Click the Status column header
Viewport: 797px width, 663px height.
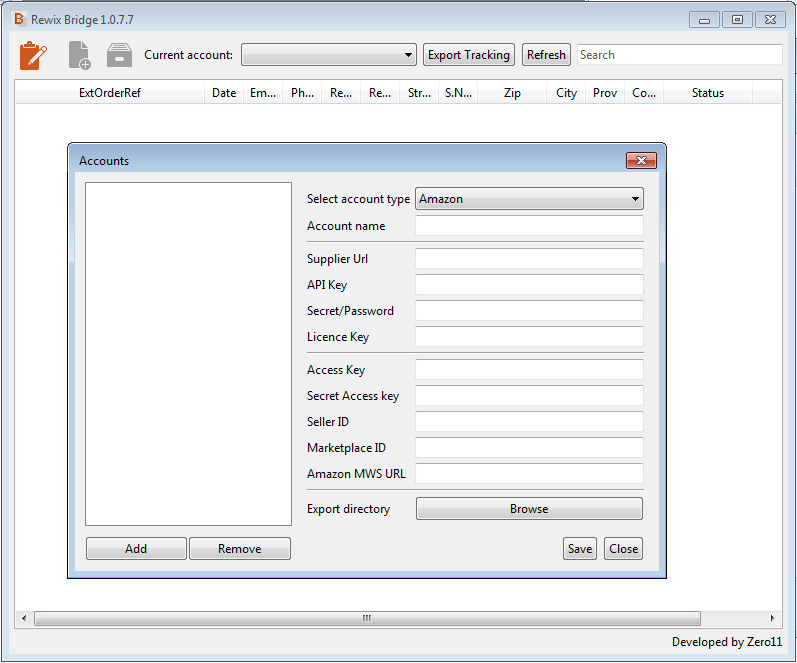tap(708, 93)
